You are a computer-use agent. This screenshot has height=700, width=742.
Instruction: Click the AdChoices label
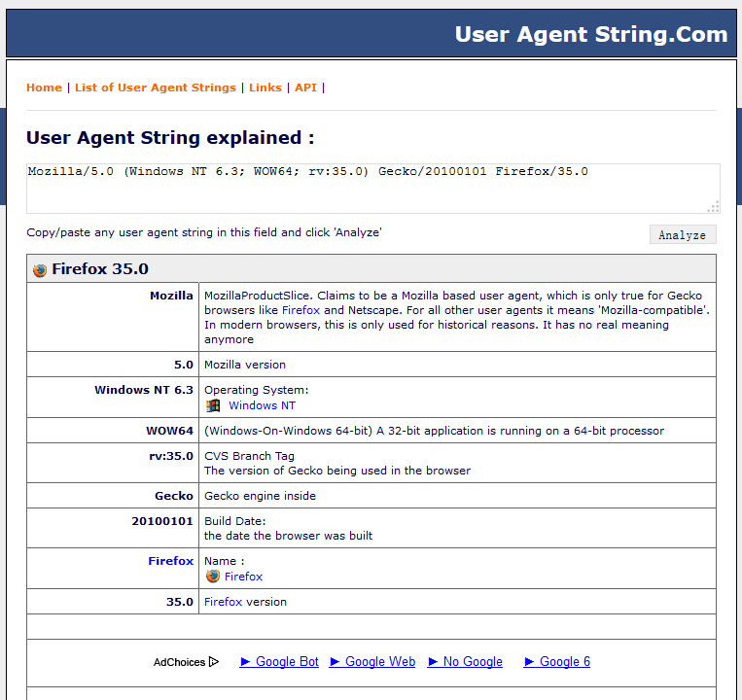(x=179, y=662)
